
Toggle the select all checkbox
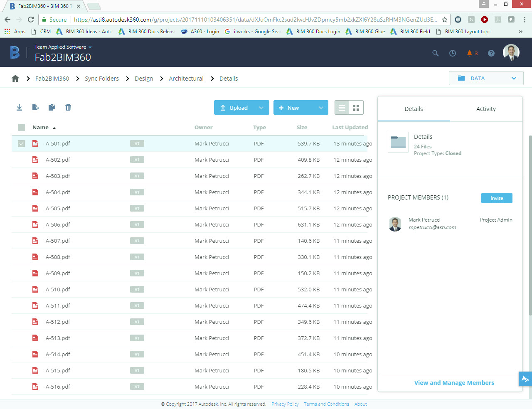pyautogui.click(x=22, y=128)
